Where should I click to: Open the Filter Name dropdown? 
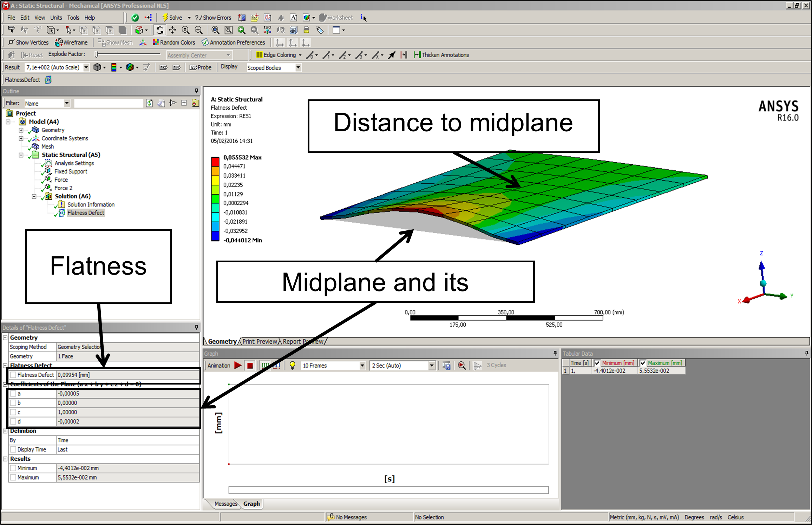tap(67, 103)
